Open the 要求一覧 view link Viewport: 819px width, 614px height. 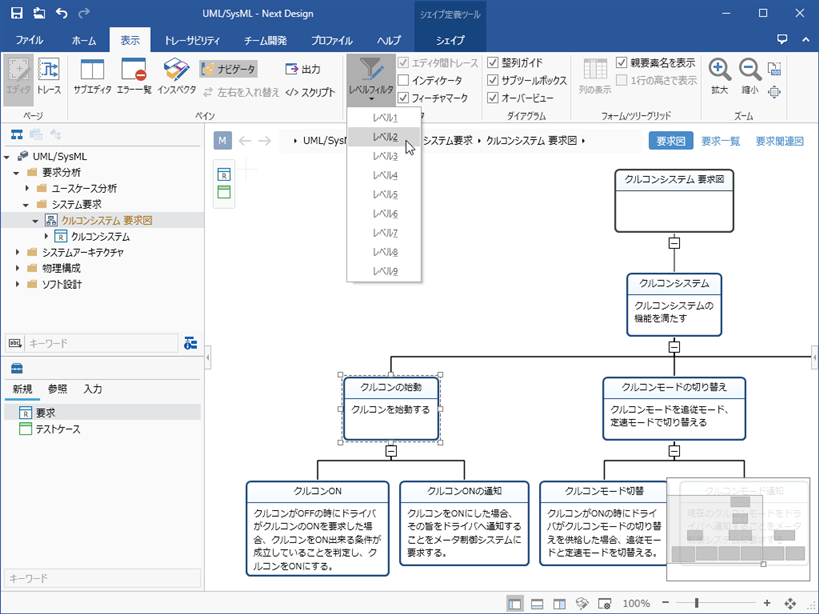720,141
